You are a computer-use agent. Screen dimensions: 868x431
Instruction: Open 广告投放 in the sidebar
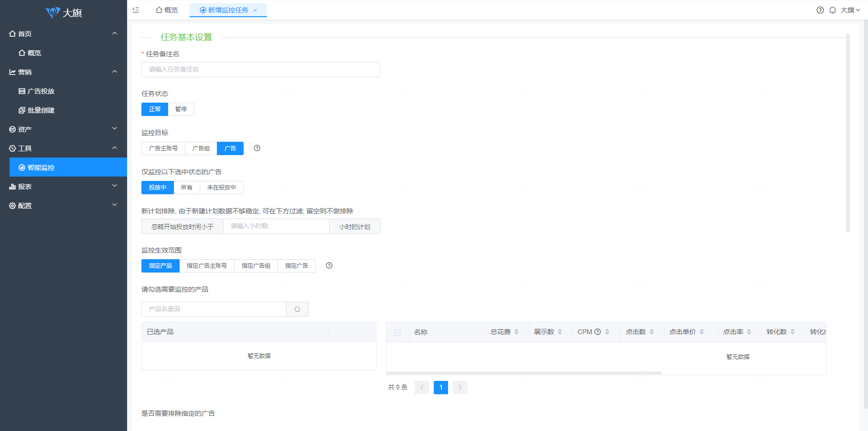click(x=41, y=91)
